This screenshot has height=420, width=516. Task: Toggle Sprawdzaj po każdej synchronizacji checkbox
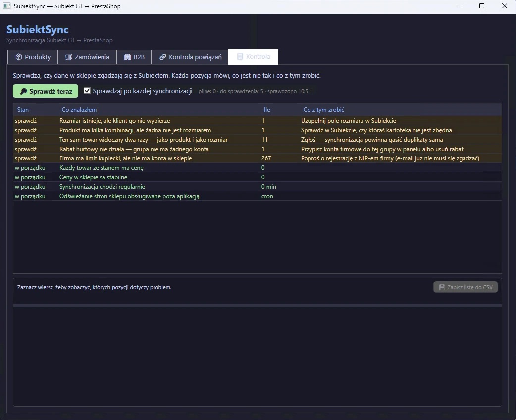[87, 91]
